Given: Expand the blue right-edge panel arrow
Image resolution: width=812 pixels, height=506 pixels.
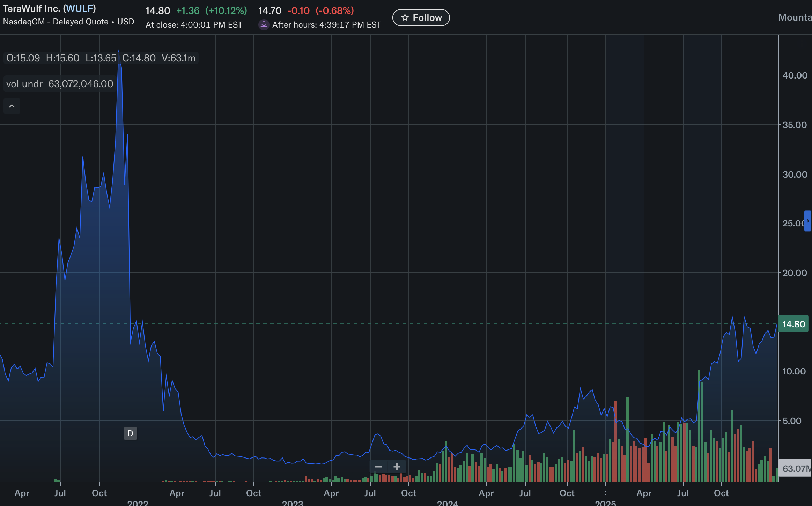Looking at the screenshot, I should [807, 221].
